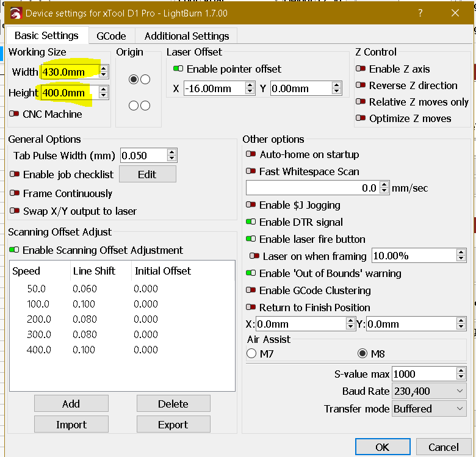Click the Export button

pyautogui.click(x=173, y=424)
